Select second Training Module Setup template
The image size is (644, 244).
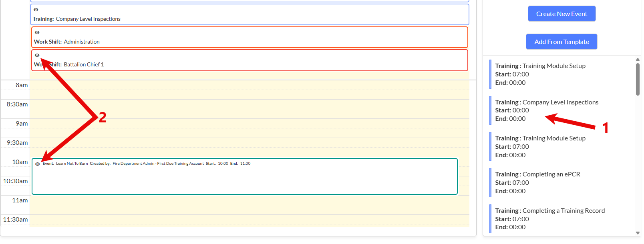click(540, 147)
